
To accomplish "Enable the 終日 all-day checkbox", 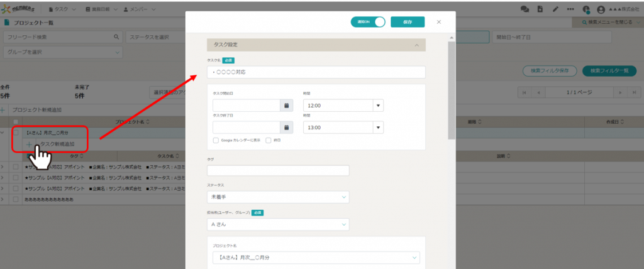I will pyautogui.click(x=269, y=140).
